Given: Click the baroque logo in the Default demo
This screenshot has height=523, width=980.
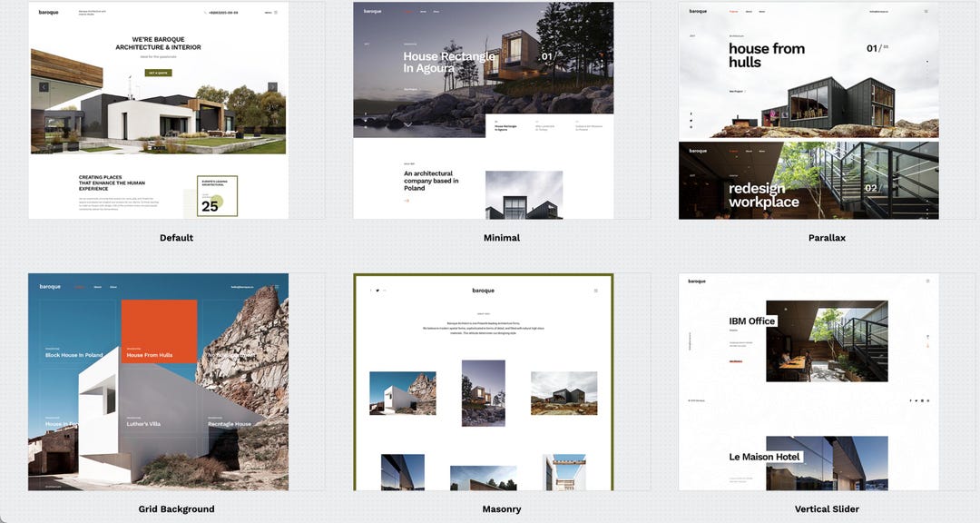Looking at the screenshot, I should [x=48, y=13].
